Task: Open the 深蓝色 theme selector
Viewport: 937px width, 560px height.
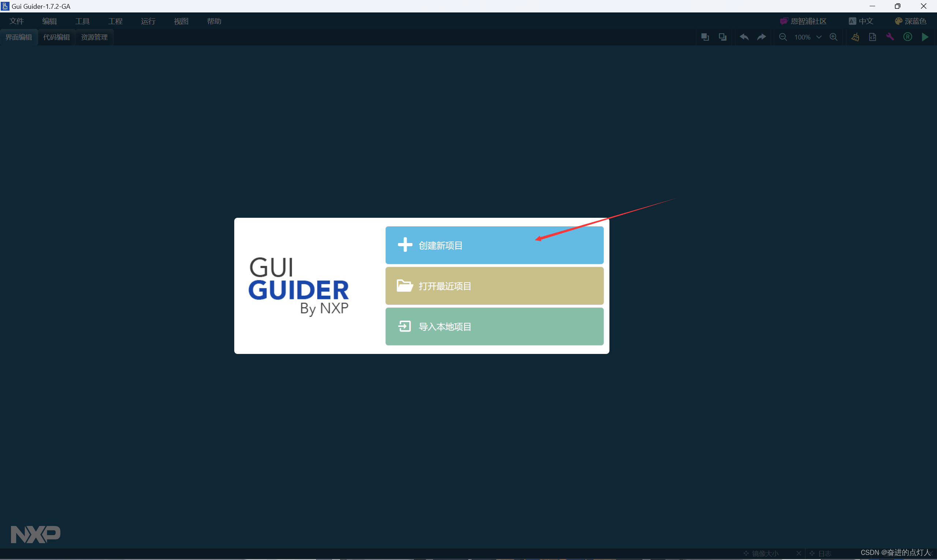Action: tap(911, 21)
